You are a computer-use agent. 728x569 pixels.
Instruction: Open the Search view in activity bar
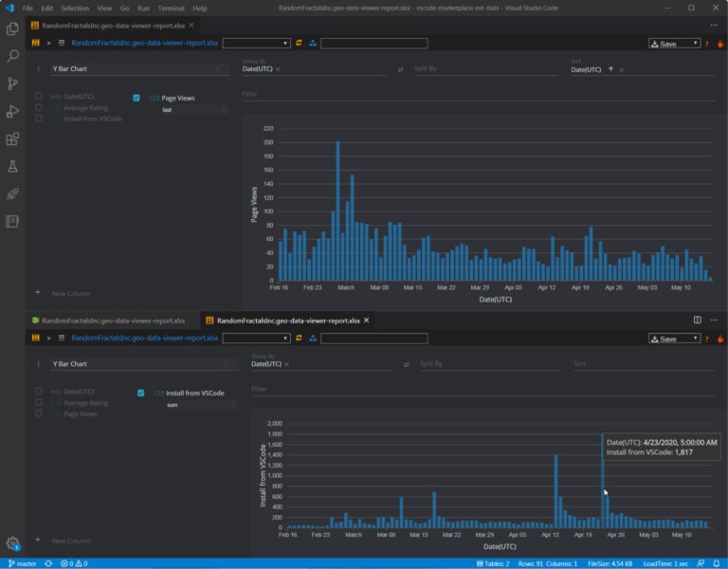coord(12,56)
